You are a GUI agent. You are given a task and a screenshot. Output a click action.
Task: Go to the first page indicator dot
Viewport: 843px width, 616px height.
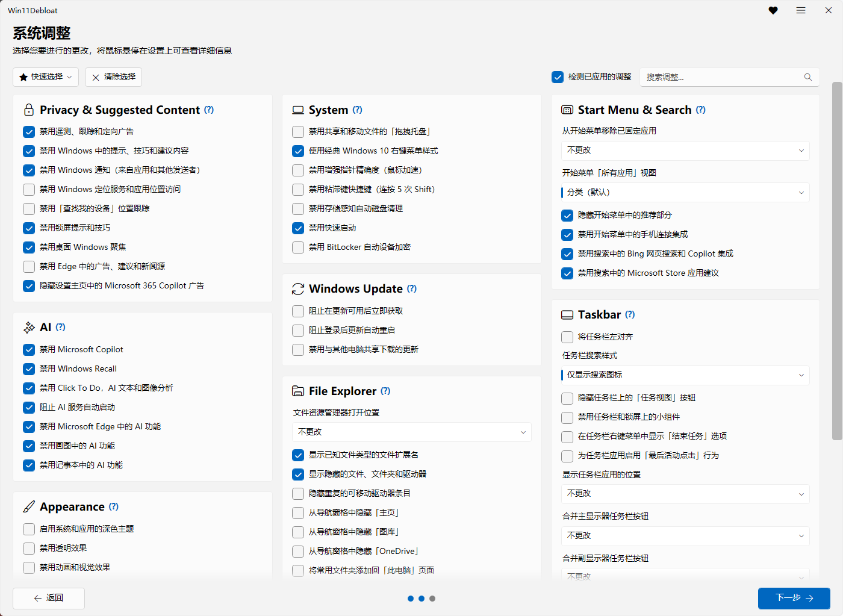(x=411, y=599)
